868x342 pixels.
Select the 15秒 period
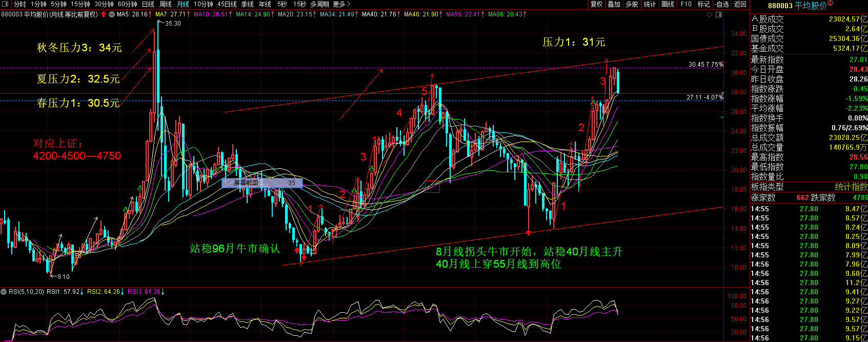[x=299, y=4]
